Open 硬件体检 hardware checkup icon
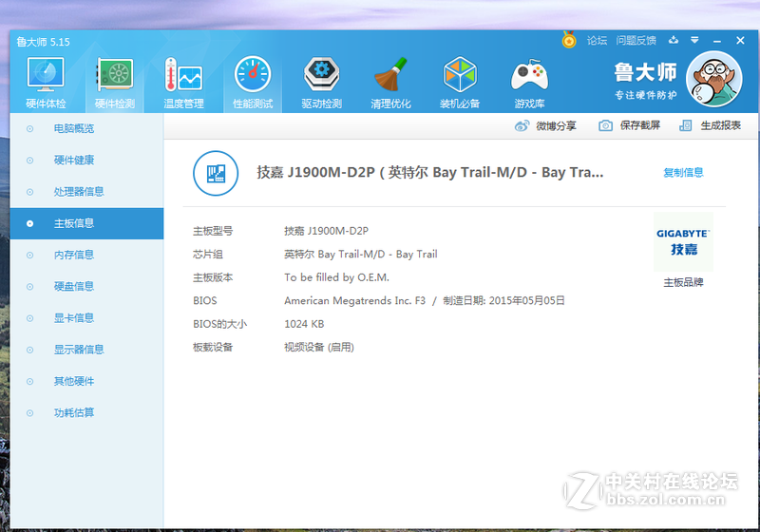This screenshot has width=760, height=532. pyautogui.click(x=46, y=75)
